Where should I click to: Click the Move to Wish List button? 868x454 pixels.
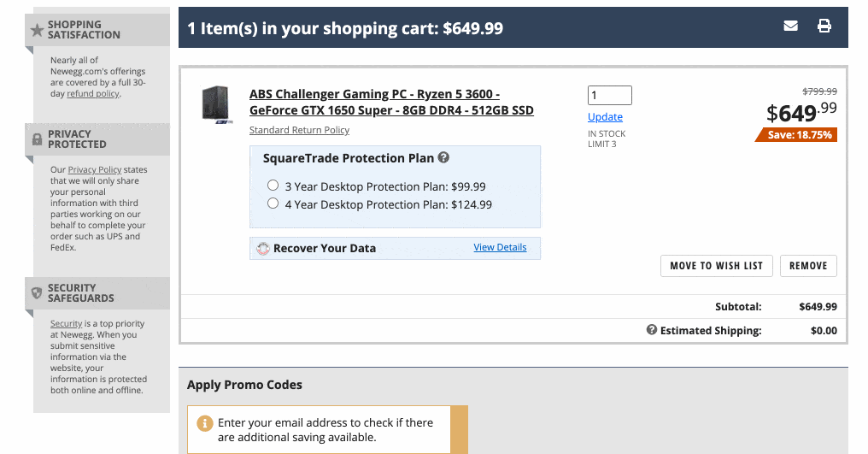click(716, 266)
